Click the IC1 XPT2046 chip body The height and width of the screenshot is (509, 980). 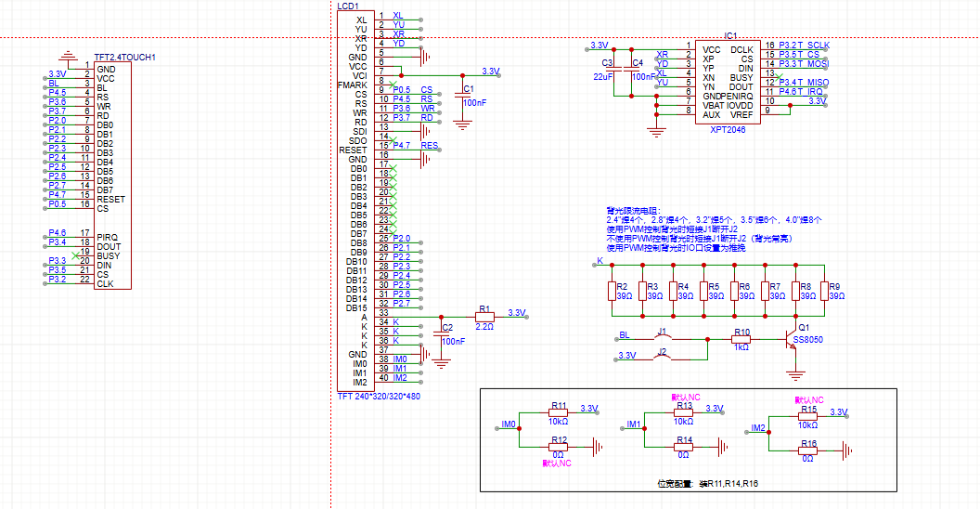point(728,82)
